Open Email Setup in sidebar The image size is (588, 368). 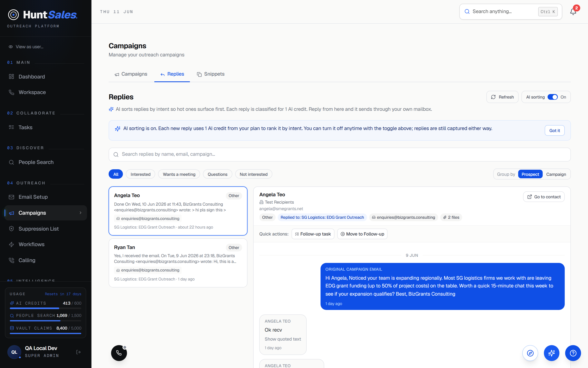(x=46, y=197)
